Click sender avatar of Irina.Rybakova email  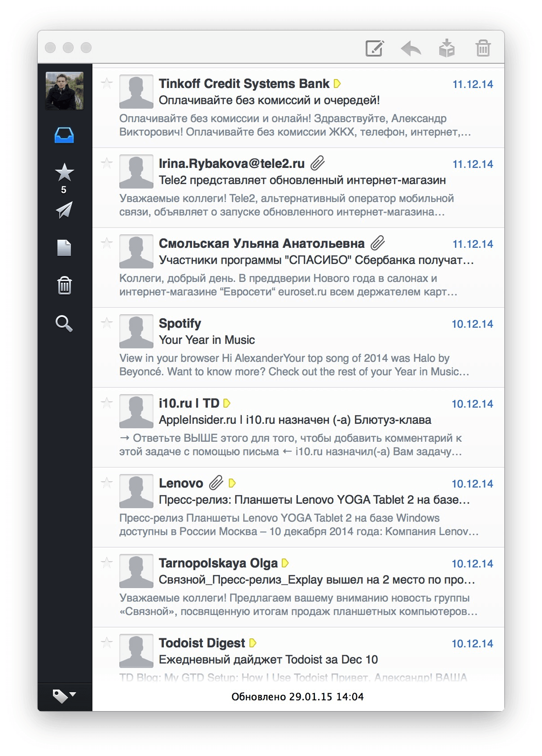136,171
